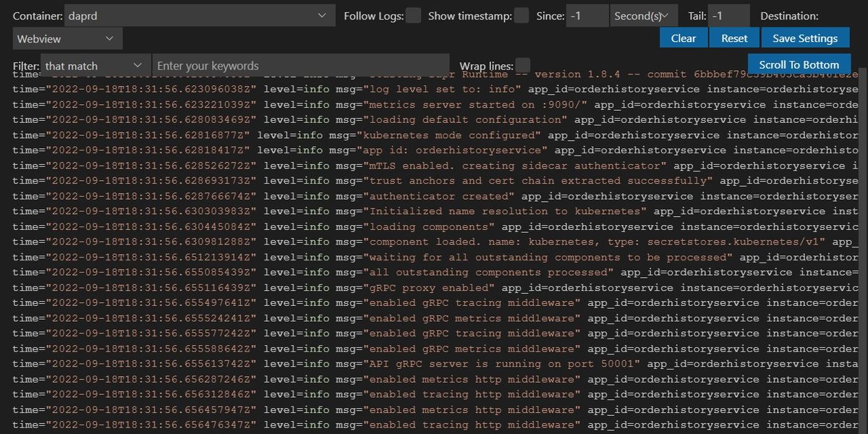
Task: Click log line 'kubernetes mode configured'
Action: (x=434, y=135)
